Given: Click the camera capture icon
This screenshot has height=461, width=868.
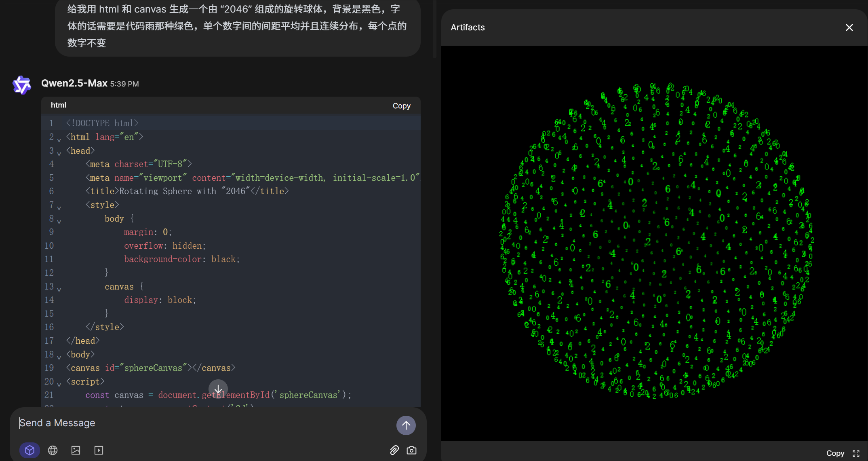Looking at the screenshot, I should pos(411,450).
